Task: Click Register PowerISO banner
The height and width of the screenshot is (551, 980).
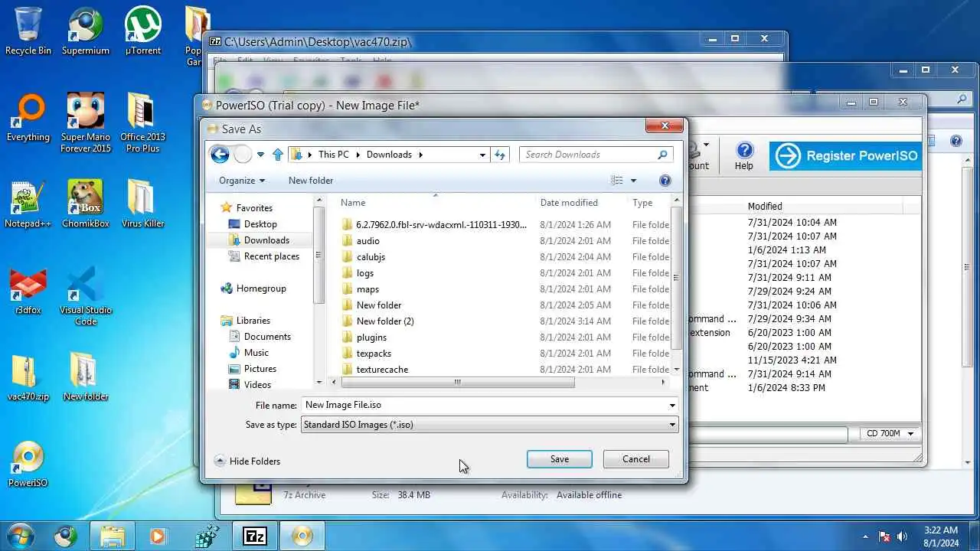Action: coord(846,156)
